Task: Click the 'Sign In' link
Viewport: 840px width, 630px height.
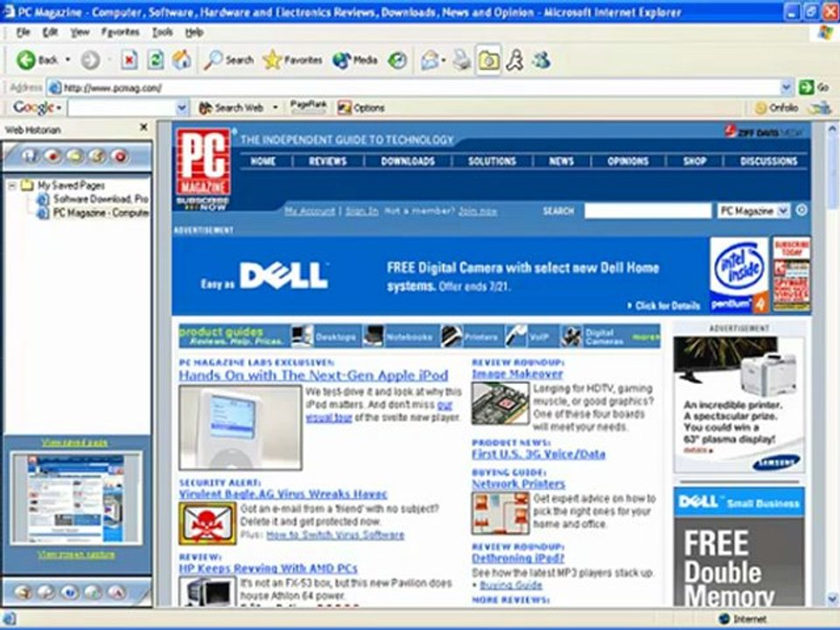Action: (361, 211)
